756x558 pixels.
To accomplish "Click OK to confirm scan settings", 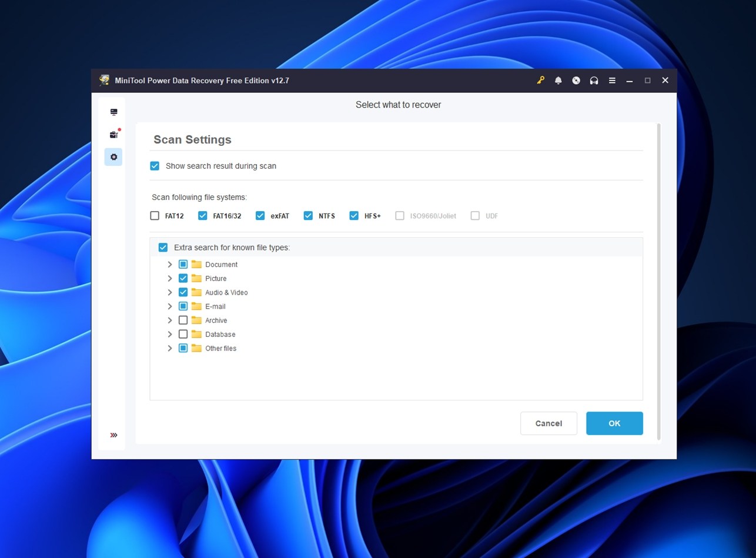I will click(614, 423).
